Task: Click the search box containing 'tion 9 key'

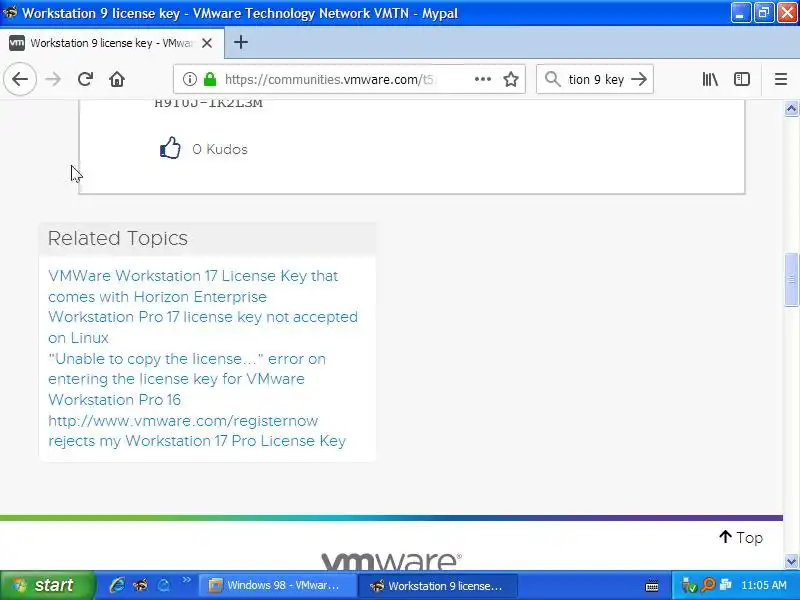Action: pos(595,79)
